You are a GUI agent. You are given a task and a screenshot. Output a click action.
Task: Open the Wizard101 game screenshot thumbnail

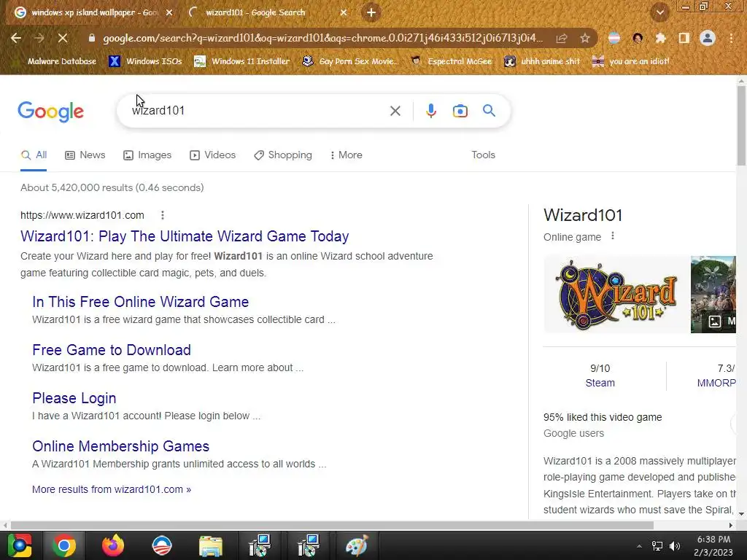click(713, 295)
